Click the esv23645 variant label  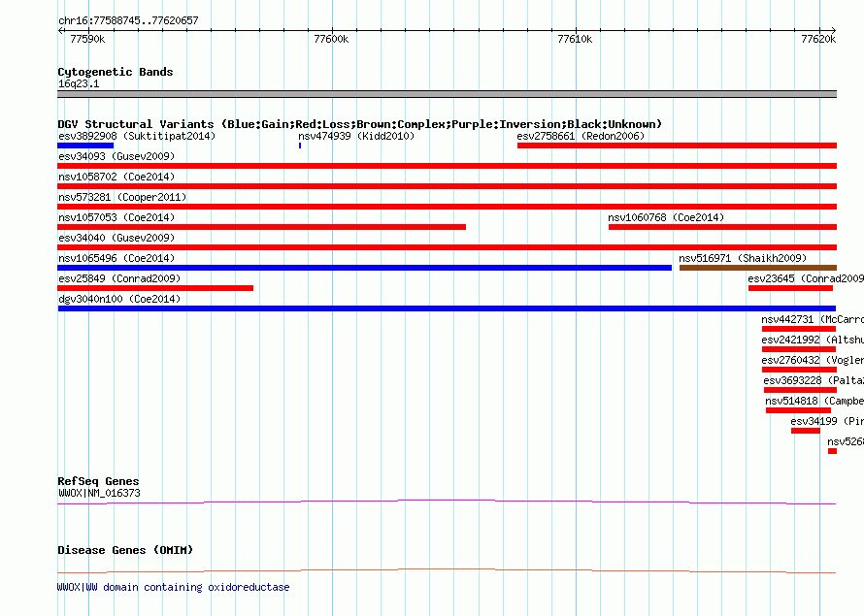(x=806, y=278)
